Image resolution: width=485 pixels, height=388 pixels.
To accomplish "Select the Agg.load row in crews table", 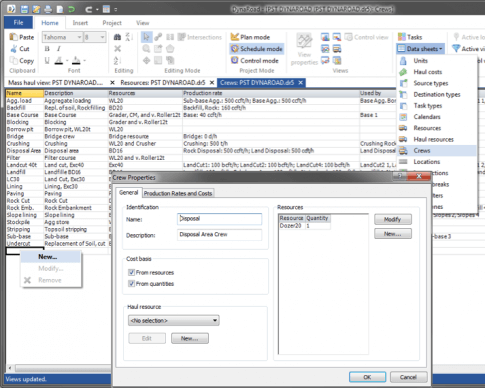I will [x=200, y=100].
